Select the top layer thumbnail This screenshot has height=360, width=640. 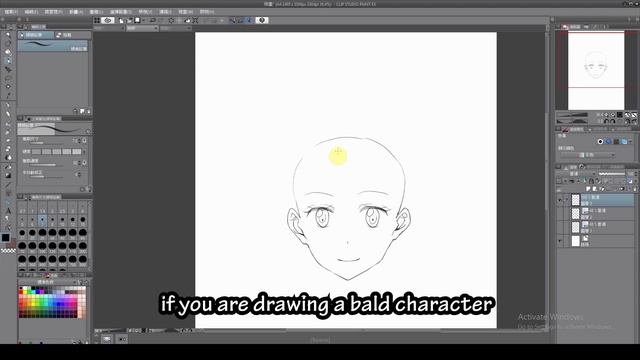(x=575, y=200)
